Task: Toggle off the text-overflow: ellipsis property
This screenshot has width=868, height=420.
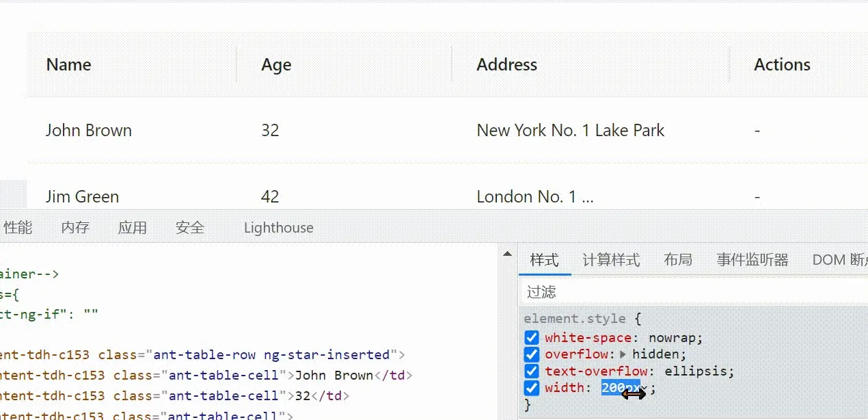Action: (x=532, y=371)
